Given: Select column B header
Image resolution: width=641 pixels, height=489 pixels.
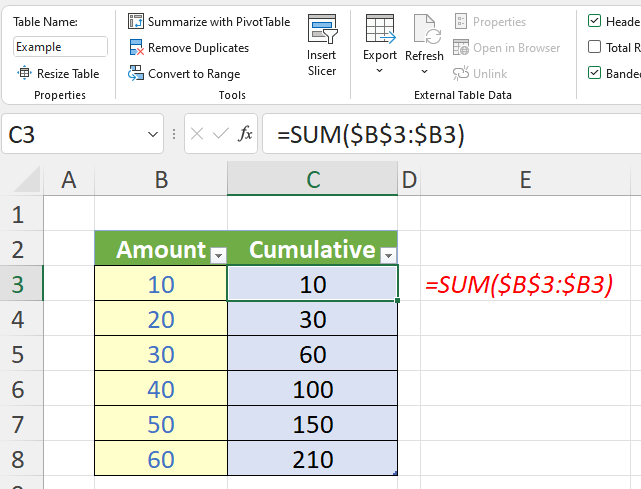Looking at the screenshot, I should pyautogui.click(x=160, y=179).
